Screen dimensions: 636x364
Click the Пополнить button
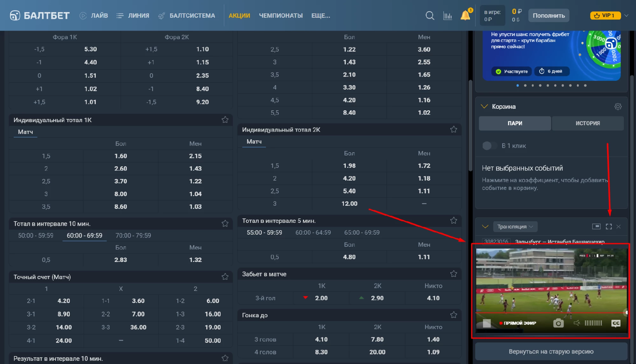point(549,15)
